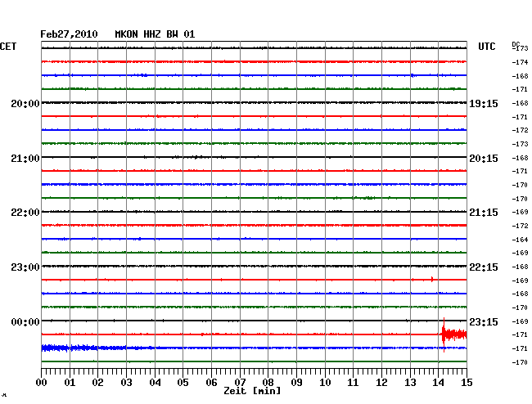Click the CET time zone label
Viewport: 532px width, 404px height.
click(8, 47)
